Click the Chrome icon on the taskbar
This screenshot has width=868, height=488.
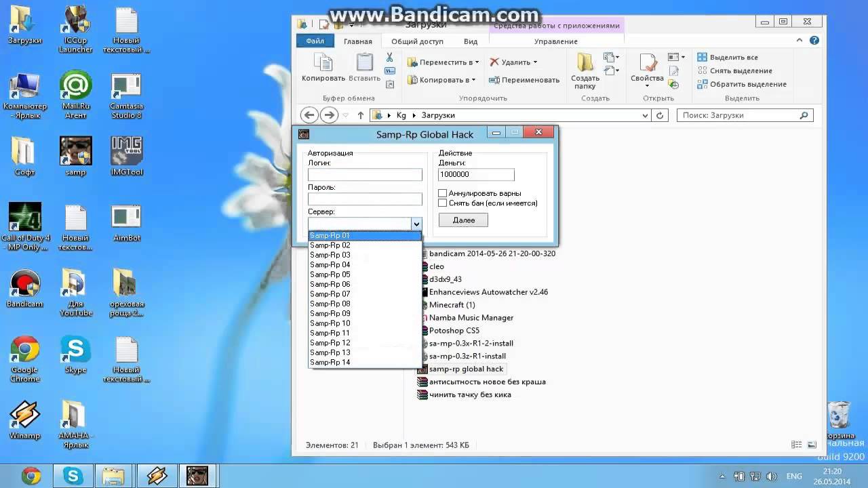[31, 476]
